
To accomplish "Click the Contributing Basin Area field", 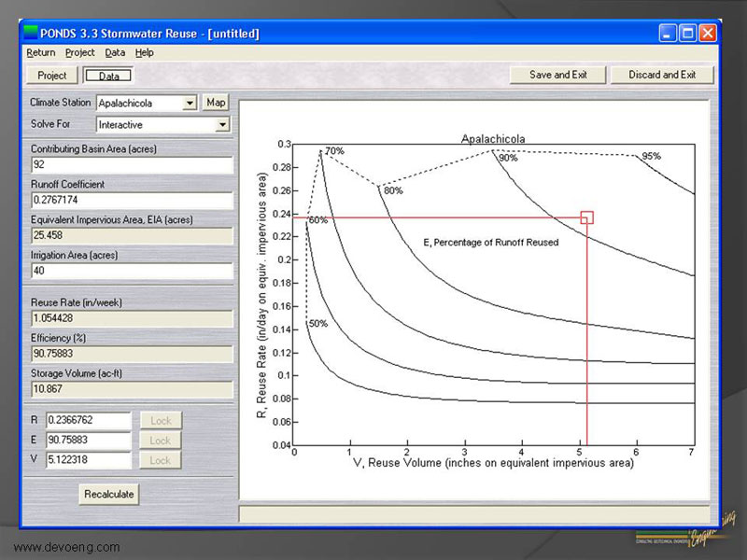I will [131, 165].
